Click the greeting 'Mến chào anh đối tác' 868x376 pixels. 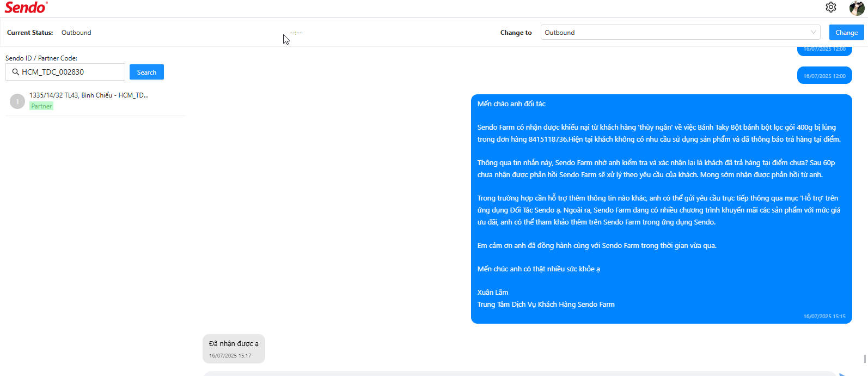coord(511,104)
